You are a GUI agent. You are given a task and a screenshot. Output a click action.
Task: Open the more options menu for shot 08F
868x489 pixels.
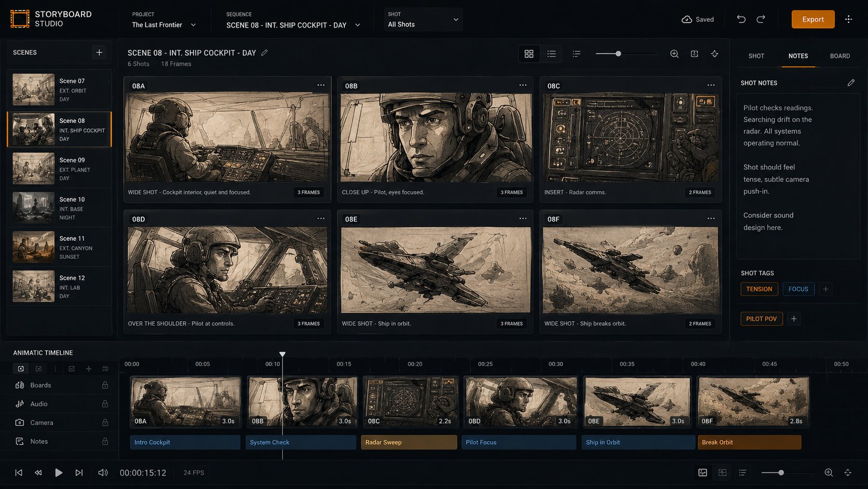[711, 219]
